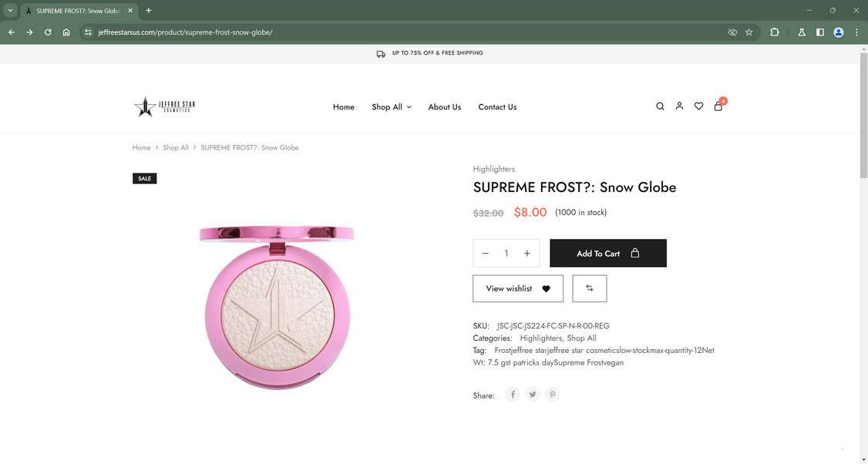Bookmark this page with star icon

[x=749, y=32]
